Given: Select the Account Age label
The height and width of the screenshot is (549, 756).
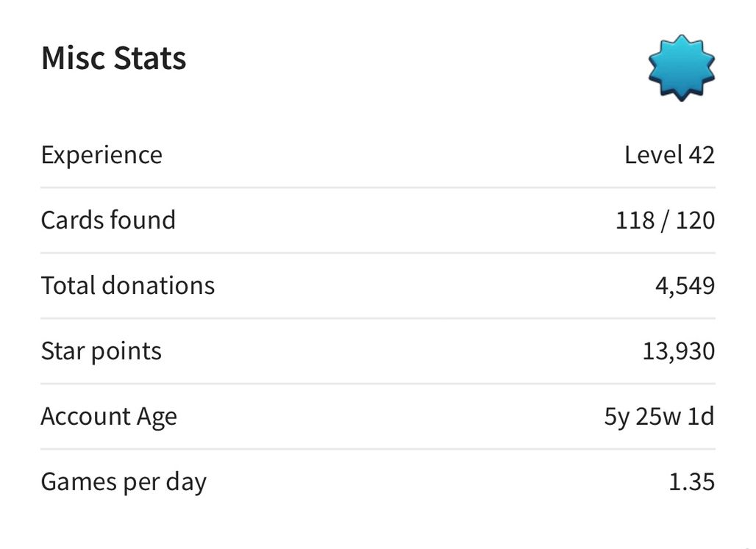Looking at the screenshot, I should [109, 417].
